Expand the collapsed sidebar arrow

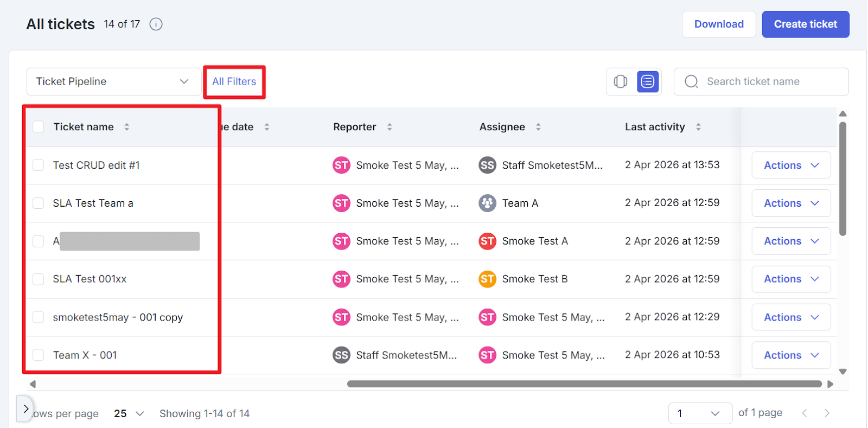pyautogui.click(x=25, y=409)
